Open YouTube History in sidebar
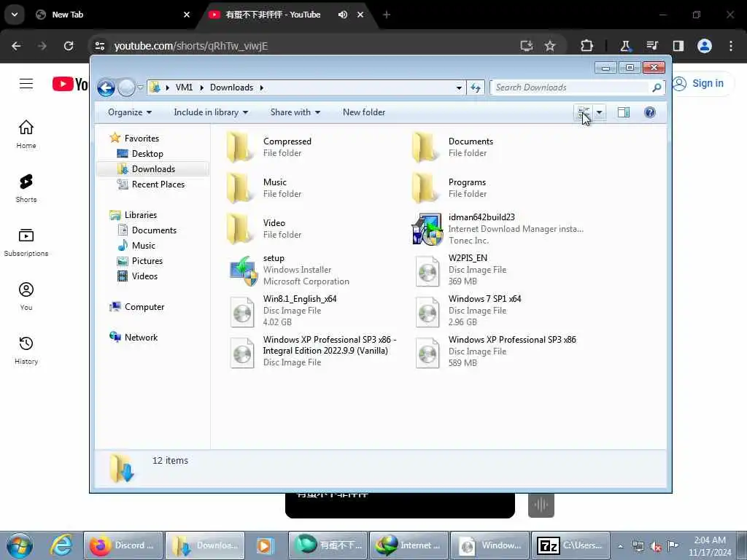This screenshot has width=747, height=560. (x=26, y=350)
